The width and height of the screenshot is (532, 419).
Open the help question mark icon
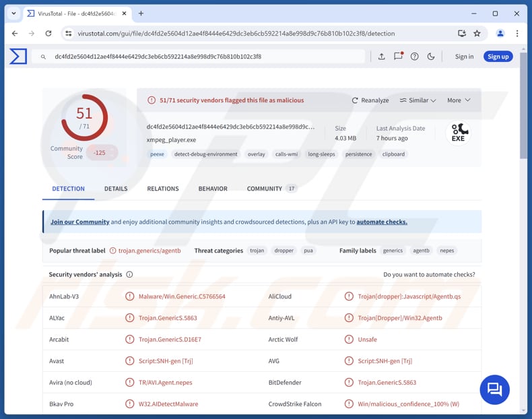click(x=415, y=57)
